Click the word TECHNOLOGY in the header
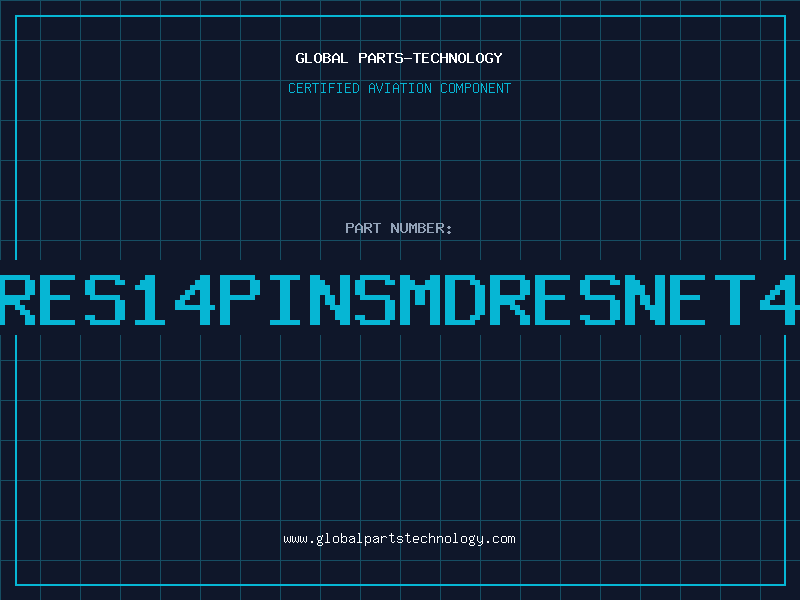 458,58
